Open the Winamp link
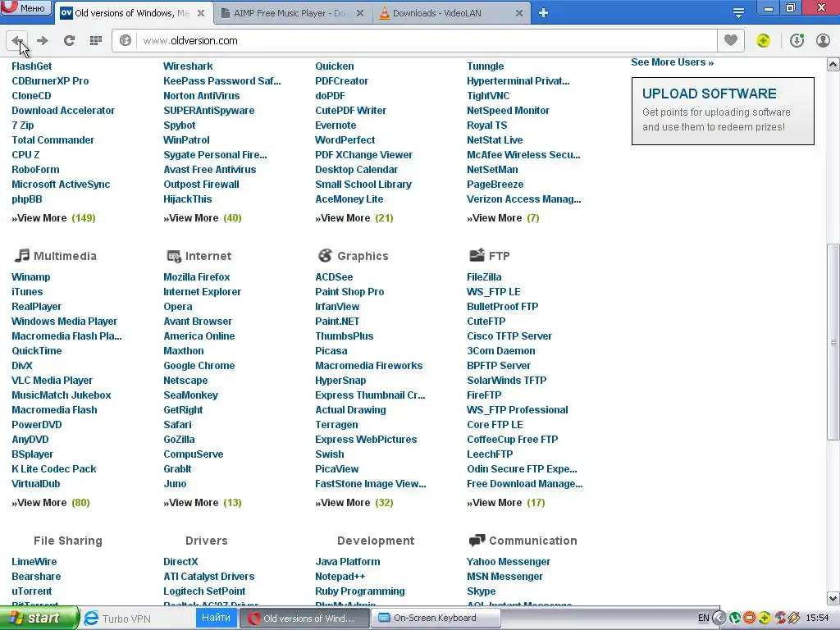Image resolution: width=840 pixels, height=630 pixels. tap(30, 277)
